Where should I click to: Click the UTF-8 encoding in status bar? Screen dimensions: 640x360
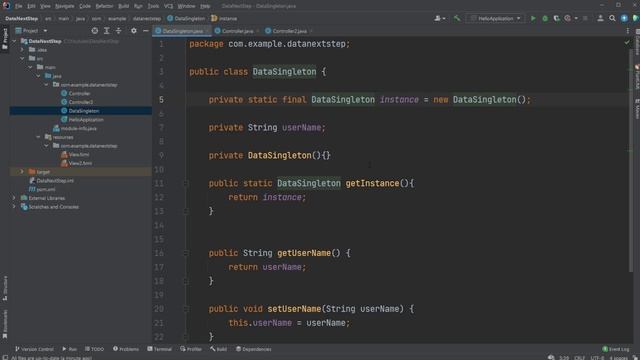[x=597, y=358]
